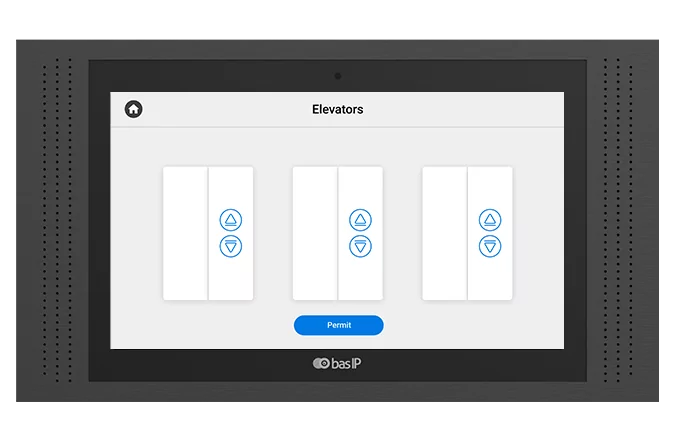676x442 pixels.
Task: Send the third elevator down
Action: pyautogui.click(x=489, y=246)
